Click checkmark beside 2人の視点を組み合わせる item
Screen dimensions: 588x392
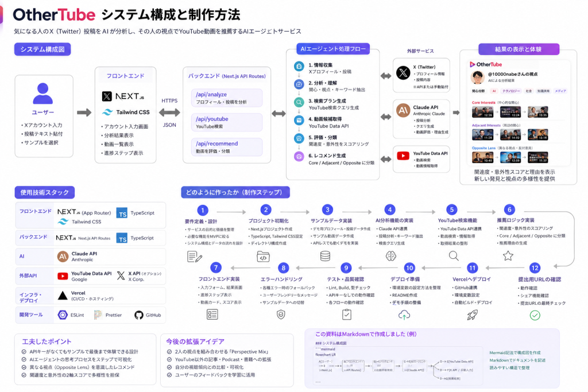coord(169,351)
